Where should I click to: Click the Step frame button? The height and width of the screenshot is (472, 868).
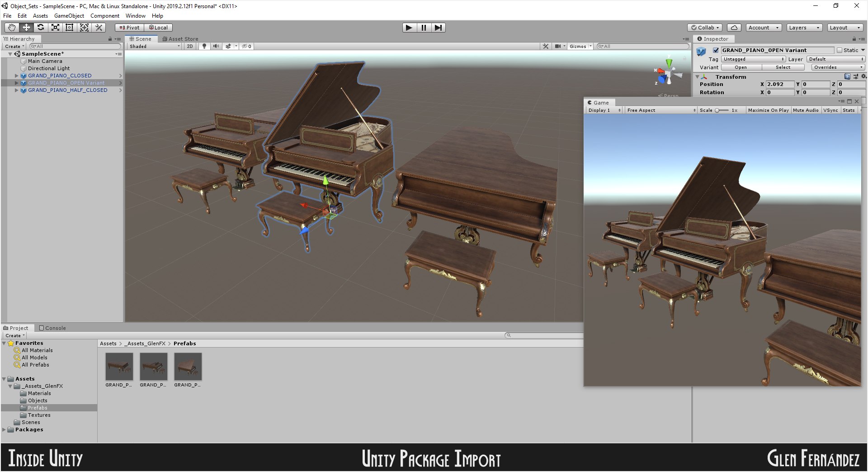click(x=438, y=28)
